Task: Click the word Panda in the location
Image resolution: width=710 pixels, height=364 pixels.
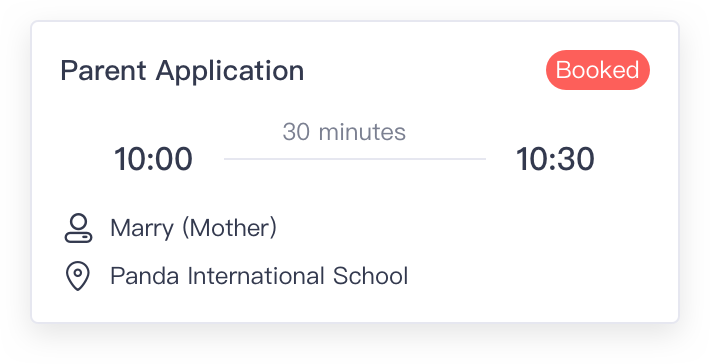Action: coord(144,276)
